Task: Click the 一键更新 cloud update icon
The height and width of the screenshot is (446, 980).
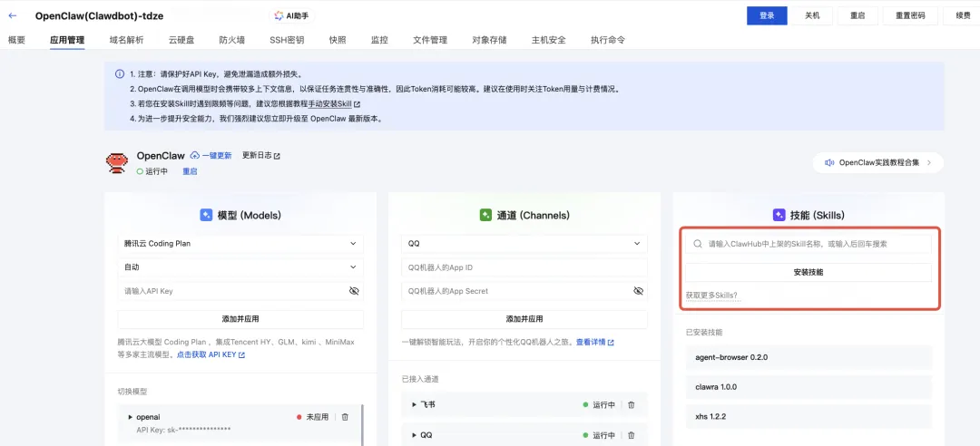Action: pyautogui.click(x=195, y=156)
